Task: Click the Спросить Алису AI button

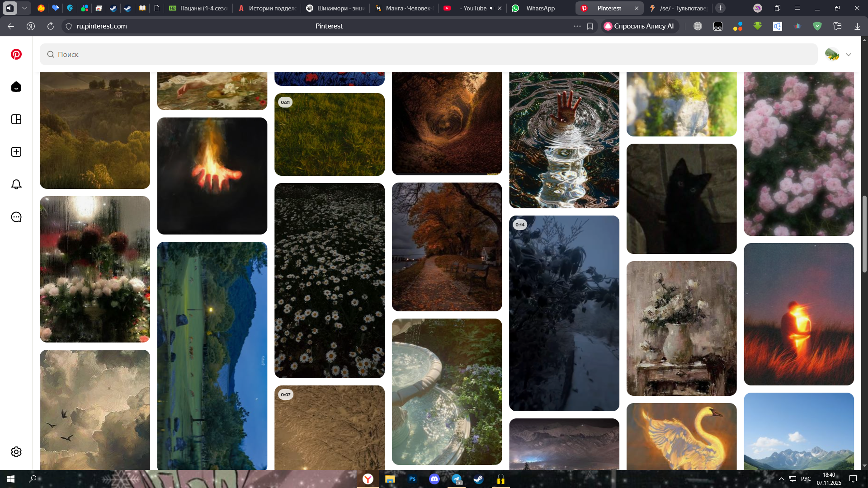Action: pos(640,26)
